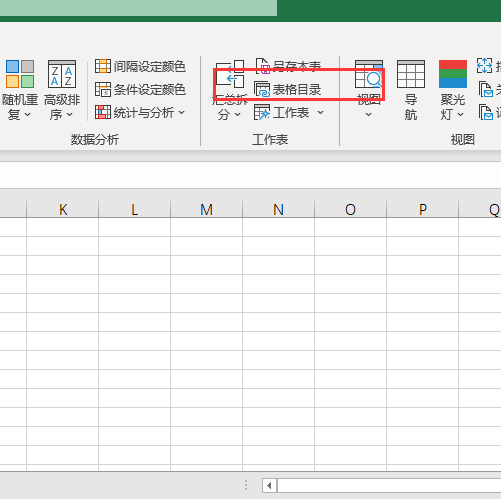Toggle the 聚光灯 spotlight icon
This screenshot has width=501, height=499.
[453, 74]
